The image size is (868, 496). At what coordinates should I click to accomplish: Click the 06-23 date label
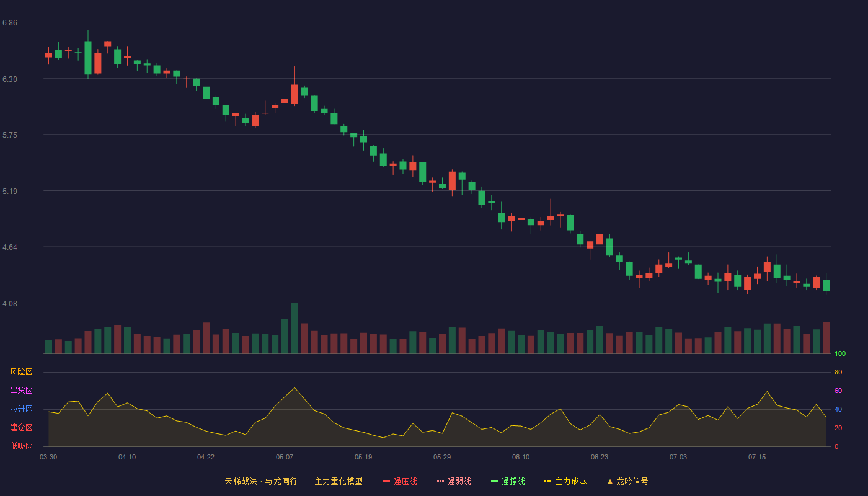[600, 457]
